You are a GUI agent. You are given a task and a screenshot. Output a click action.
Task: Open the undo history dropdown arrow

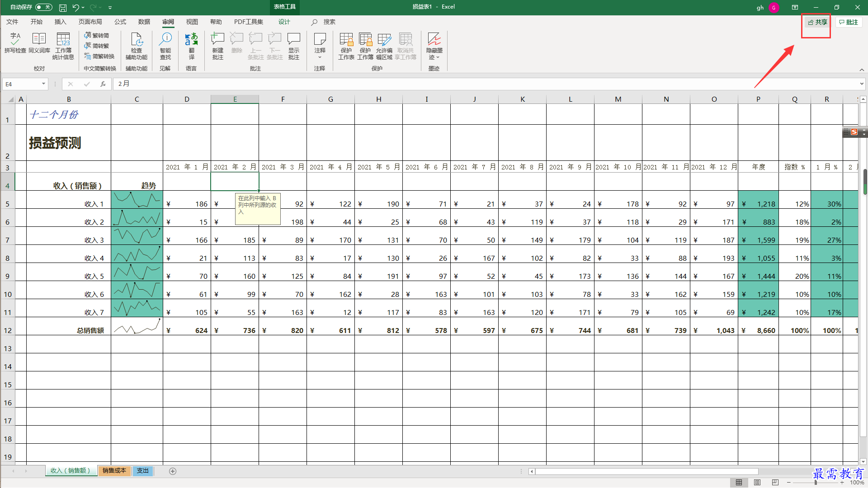[84, 7]
